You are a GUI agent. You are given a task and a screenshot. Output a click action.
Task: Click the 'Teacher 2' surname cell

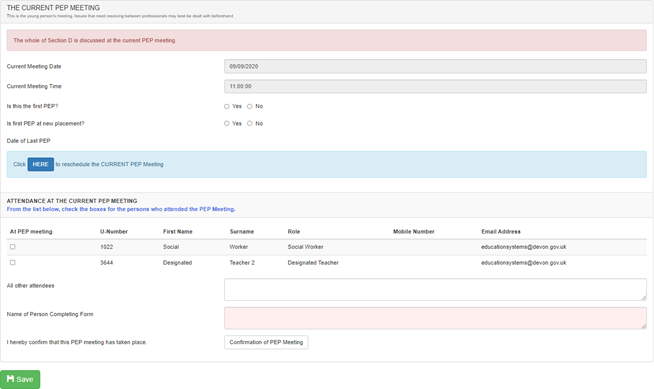pos(242,263)
